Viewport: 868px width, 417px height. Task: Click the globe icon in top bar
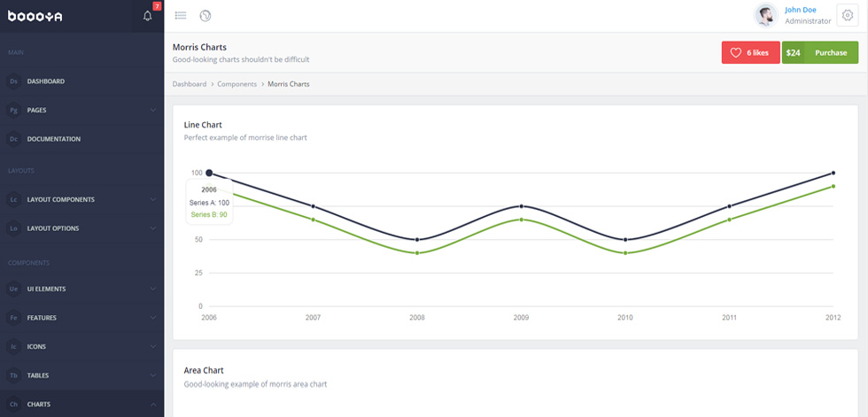pyautogui.click(x=205, y=15)
